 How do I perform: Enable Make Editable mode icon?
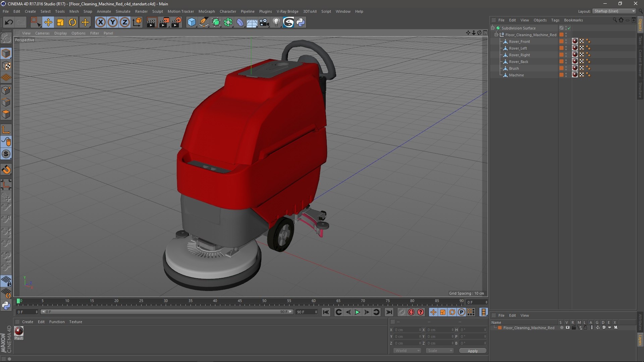pos(6,38)
